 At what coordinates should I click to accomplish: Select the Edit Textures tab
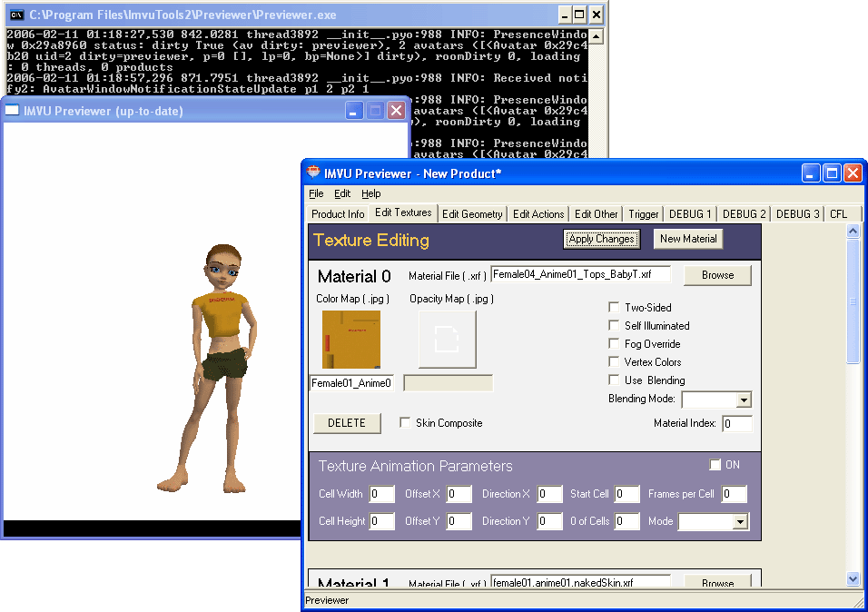coord(403,212)
